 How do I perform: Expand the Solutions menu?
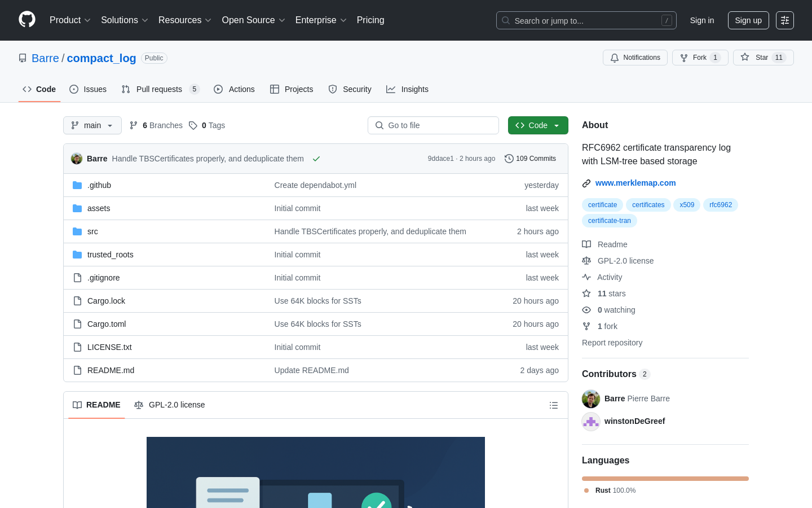click(x=125, y=20)
